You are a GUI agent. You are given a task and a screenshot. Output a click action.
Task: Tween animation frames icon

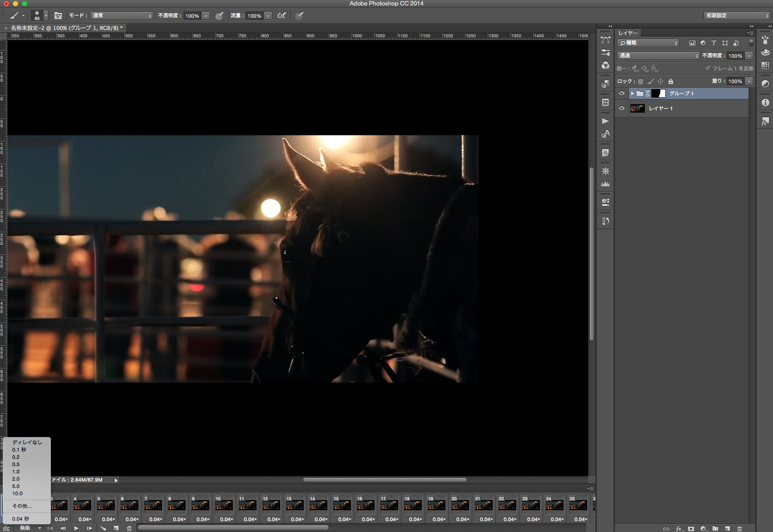[x=103, y=528]
